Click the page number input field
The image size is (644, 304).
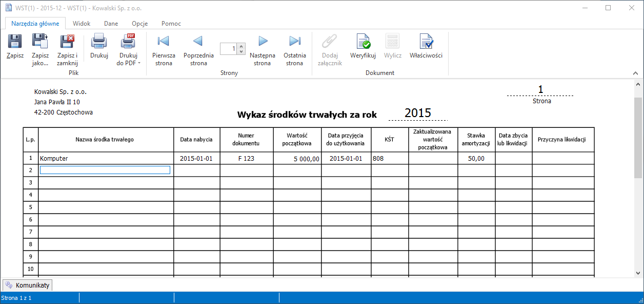pyautogui.click(x=229, y=49)
